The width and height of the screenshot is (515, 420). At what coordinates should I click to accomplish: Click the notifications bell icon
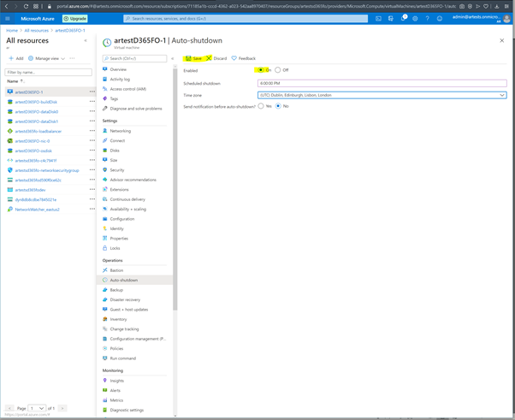coord(403,18)
